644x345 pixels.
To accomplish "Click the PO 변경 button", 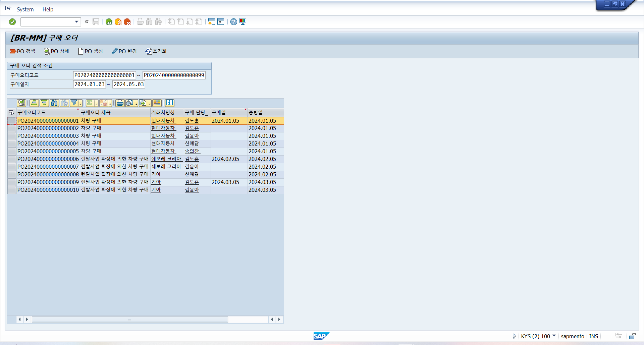I will tap(124, 51).
